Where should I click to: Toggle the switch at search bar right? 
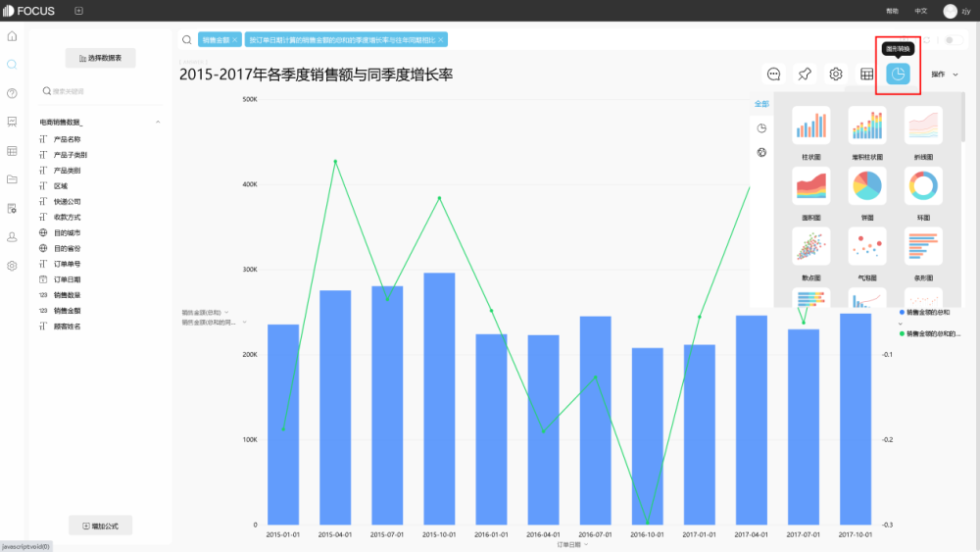click(x=953, y=40)
